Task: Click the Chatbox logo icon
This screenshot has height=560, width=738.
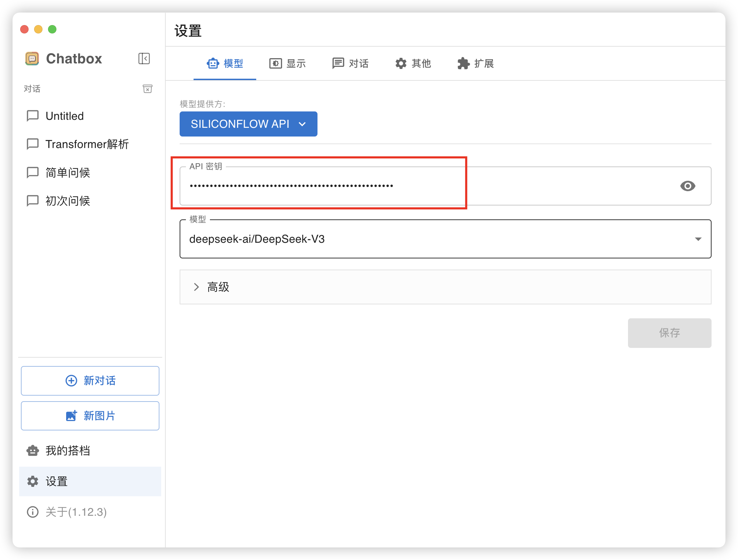Action: pos(32,59)
